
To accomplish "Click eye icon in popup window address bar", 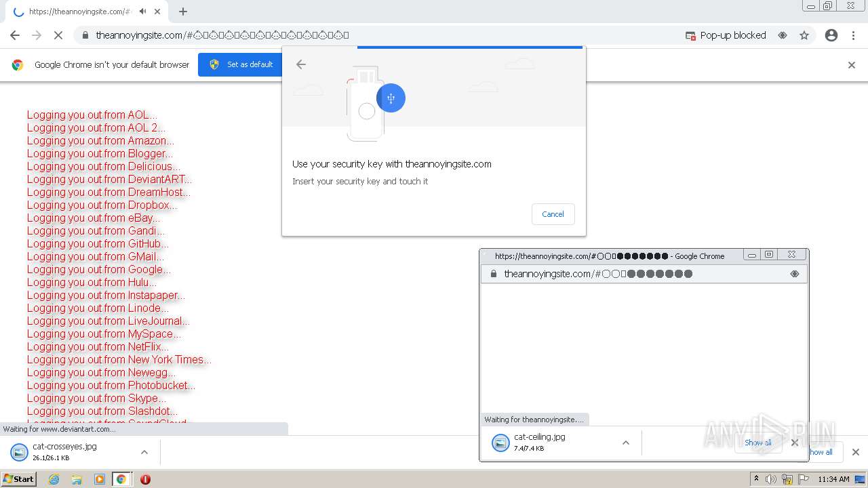I will [795, 274].
